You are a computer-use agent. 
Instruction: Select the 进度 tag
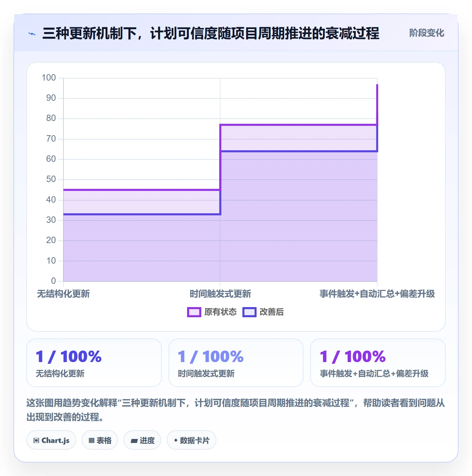[142, 440]
